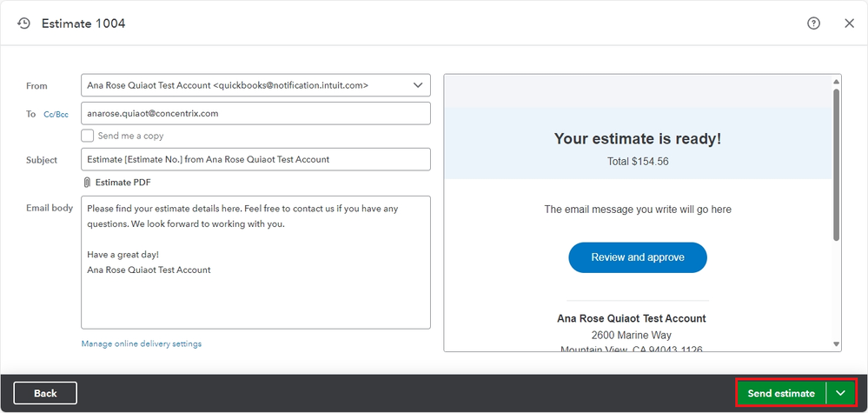
Task: Click the Send estimate button
Action: point(781,393)
